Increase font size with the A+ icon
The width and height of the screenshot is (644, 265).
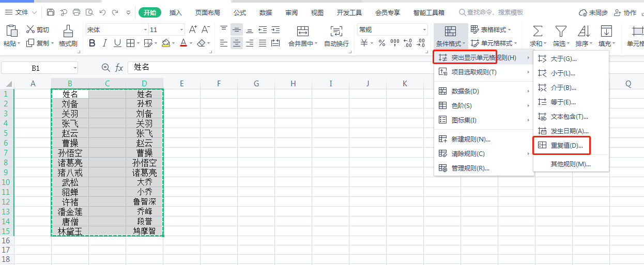pos(193,29)
